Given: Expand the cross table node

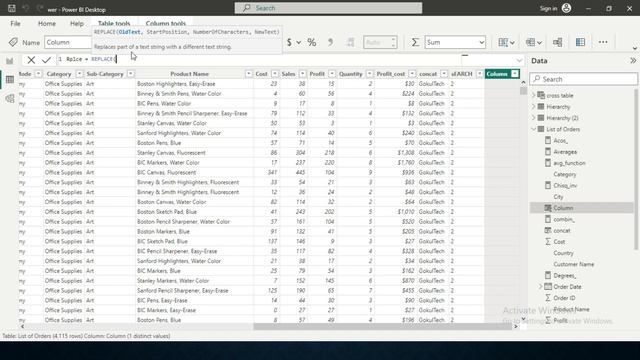Looking at the screenshot, I should (x=533, y=96).
